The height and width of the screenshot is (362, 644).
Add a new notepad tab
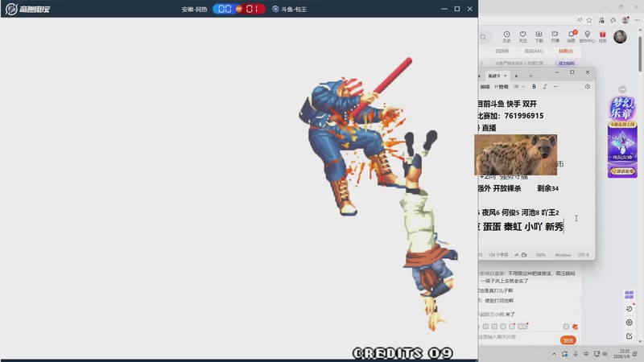(530, 76)
